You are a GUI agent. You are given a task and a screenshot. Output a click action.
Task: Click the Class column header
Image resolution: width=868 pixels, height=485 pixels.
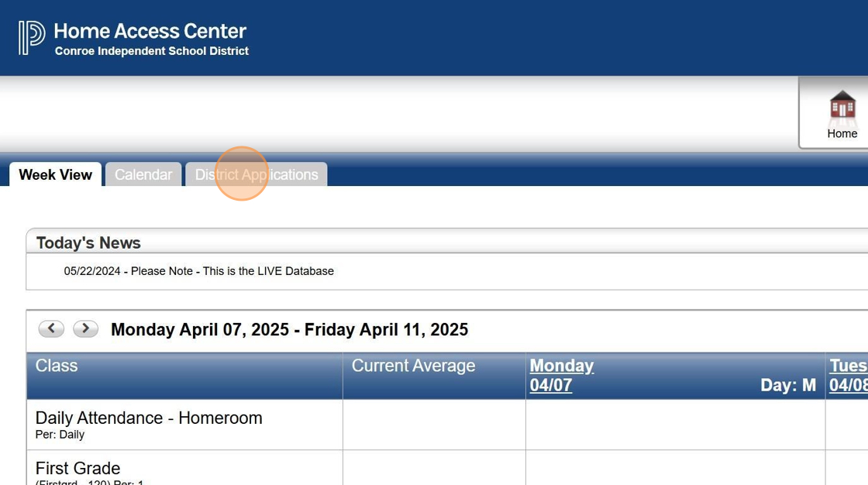tap(57, 366)
